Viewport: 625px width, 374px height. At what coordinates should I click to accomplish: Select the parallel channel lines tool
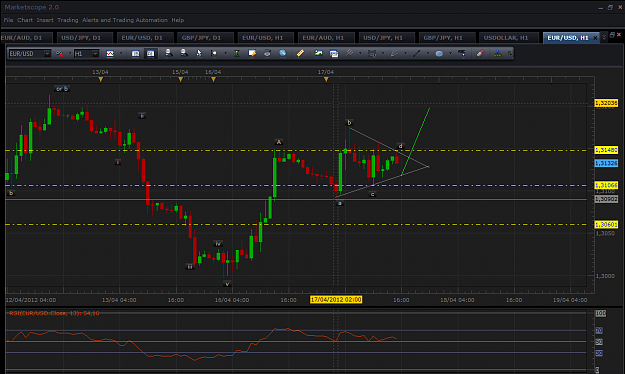coord(350,53)
